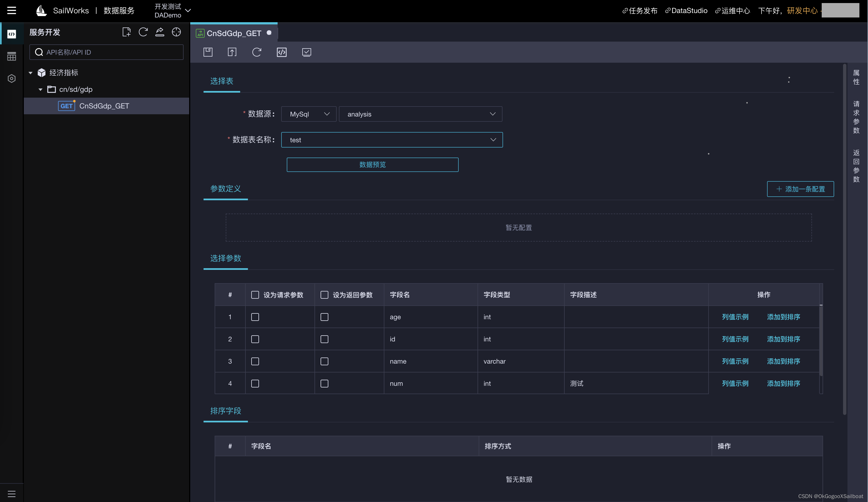Image resolution: width=868 pixels, height=502 pixels.
Task: Click 列值示例 link for the num field
Action: coord(735,384)
